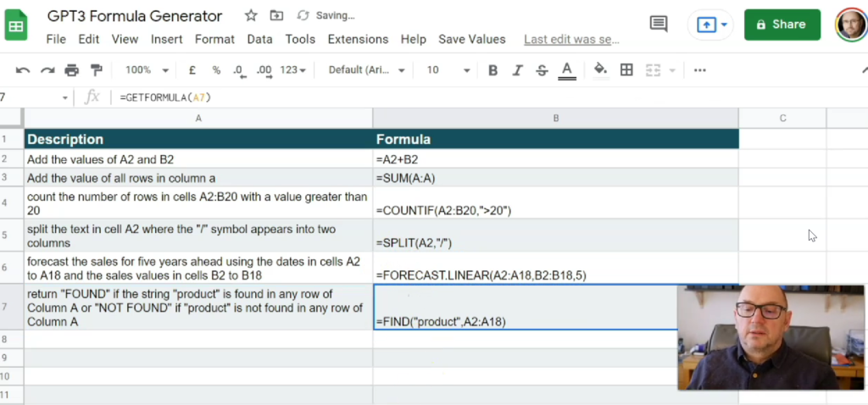Open the font size 10 dropdown
The image size is (868, 405).
click(448, 70)
